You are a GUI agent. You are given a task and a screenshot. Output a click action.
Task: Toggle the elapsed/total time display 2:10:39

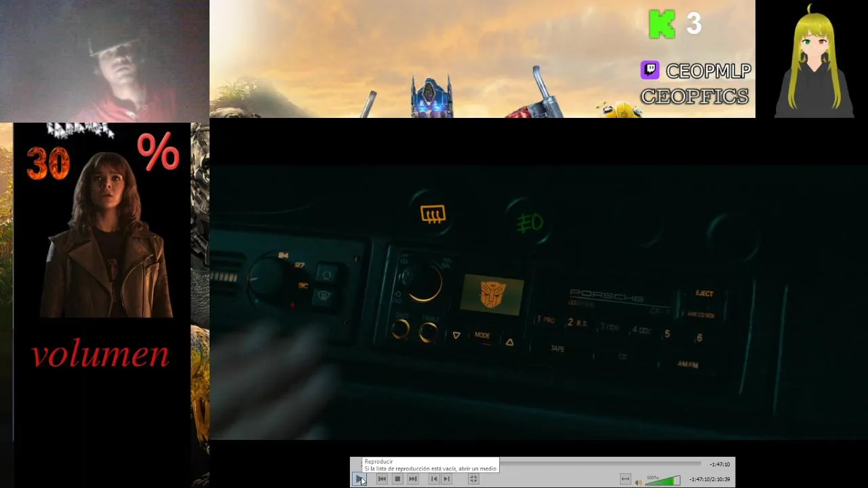coord(709,479)
